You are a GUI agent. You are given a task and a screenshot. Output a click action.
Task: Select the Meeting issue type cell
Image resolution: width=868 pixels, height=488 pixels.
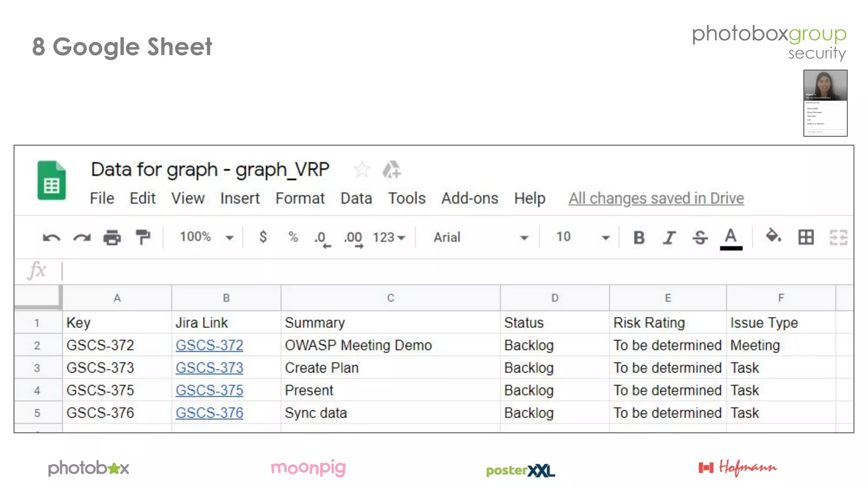781,345
